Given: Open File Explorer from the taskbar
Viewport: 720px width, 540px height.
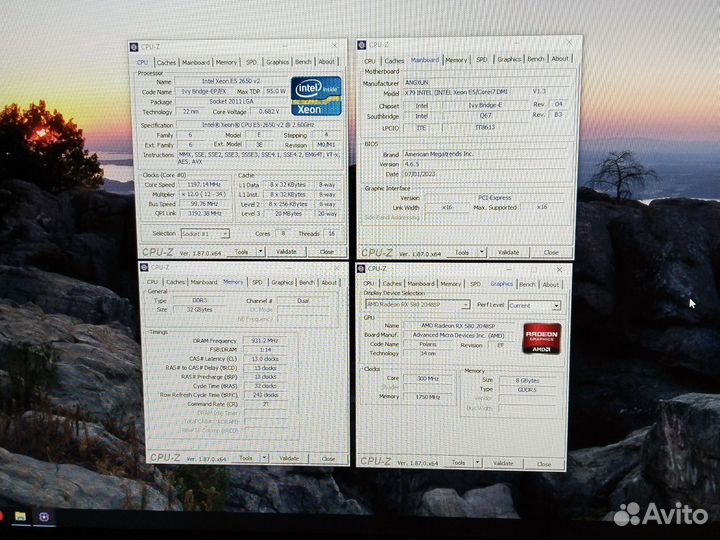Looking at the screenshot, I should point(20,517).
